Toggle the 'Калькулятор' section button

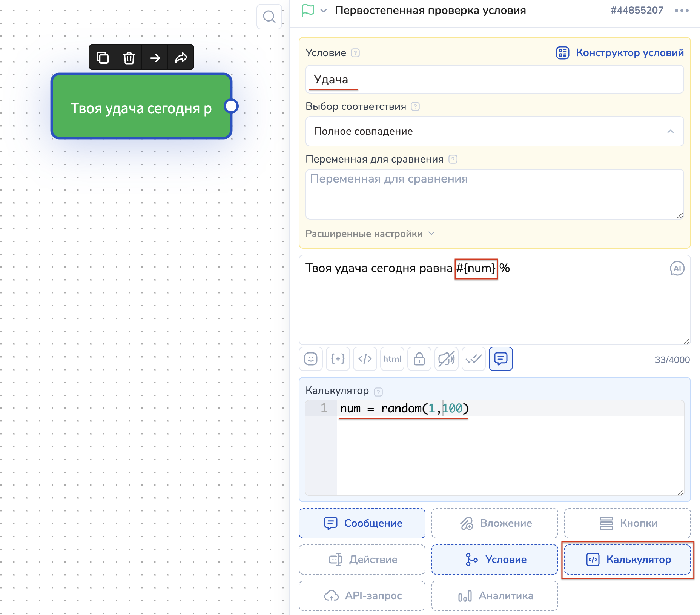[627, 560]
